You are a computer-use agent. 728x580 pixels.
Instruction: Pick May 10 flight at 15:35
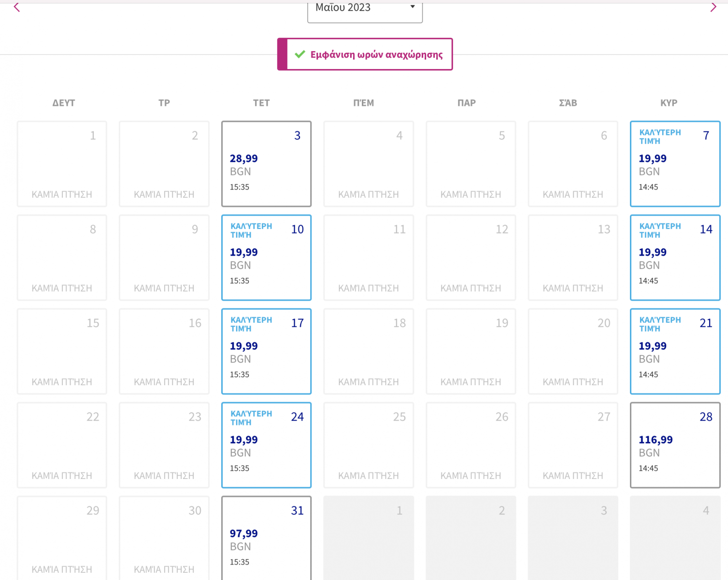(x=266, y=258)
